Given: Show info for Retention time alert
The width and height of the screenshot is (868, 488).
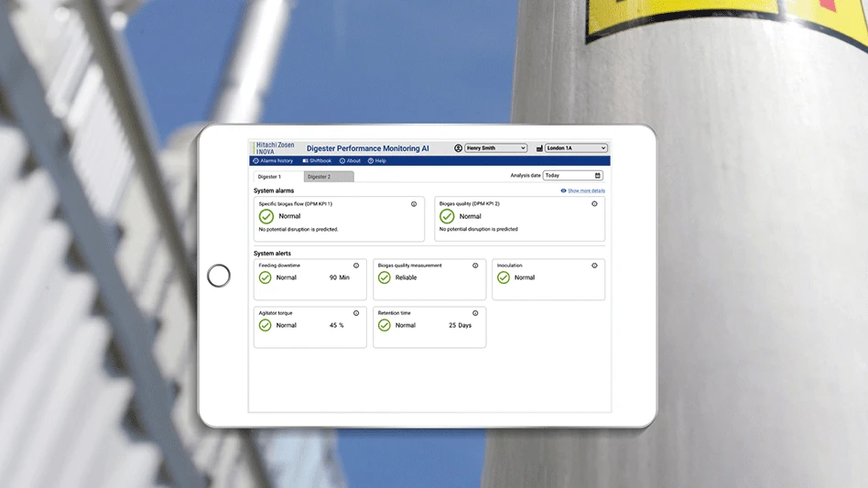Looking at the screenshot, I should (475, 313).
